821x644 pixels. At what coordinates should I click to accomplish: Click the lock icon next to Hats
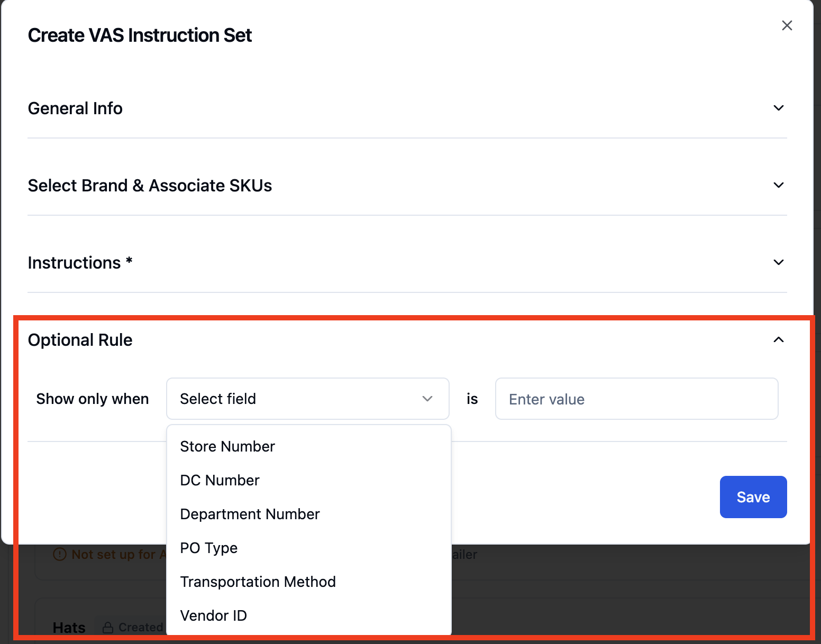108,628
